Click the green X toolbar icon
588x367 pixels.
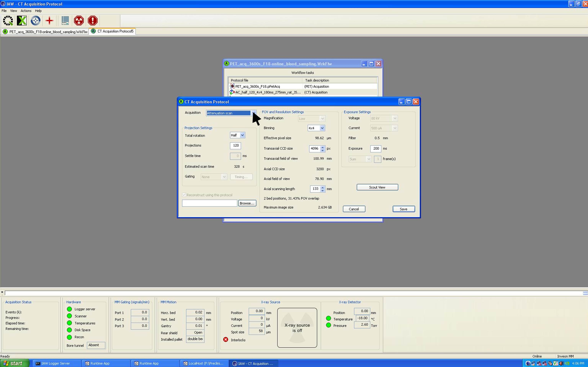[22, 21]
